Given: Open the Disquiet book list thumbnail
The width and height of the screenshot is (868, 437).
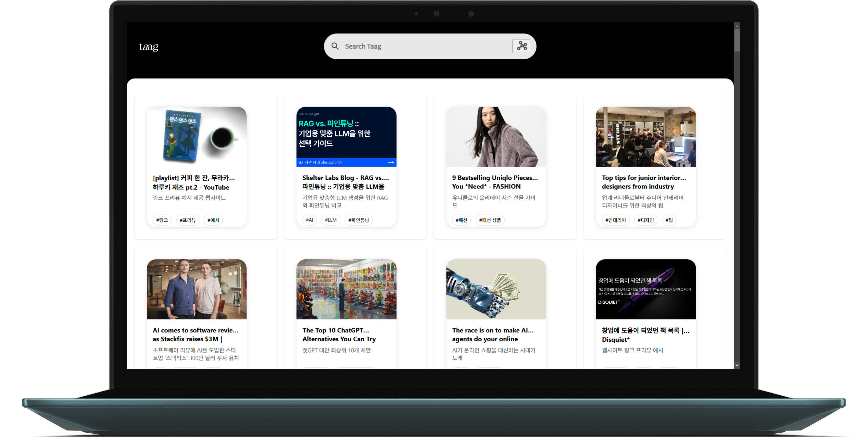Looking at the screenshot, I should click(x=646, y=289).
